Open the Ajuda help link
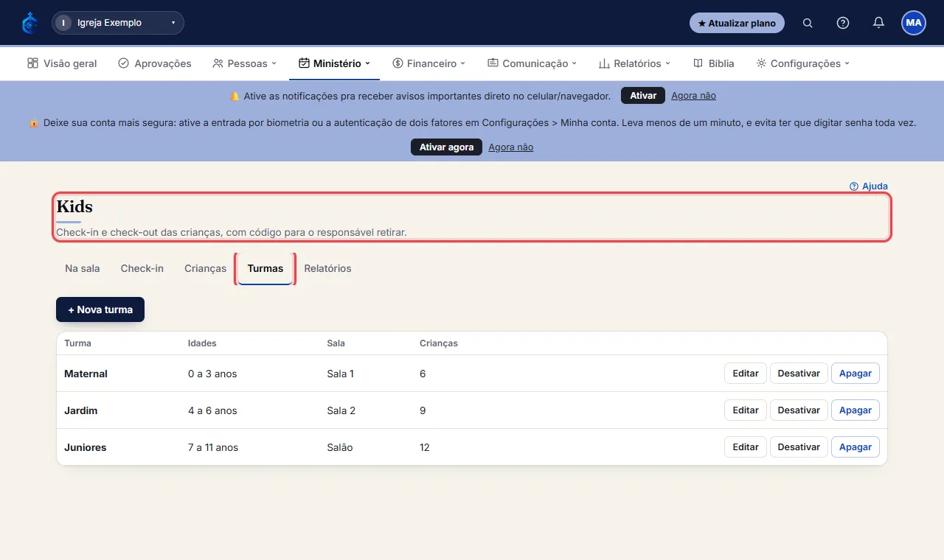Screen dimensions: 944x560 (x=869, y=186)
